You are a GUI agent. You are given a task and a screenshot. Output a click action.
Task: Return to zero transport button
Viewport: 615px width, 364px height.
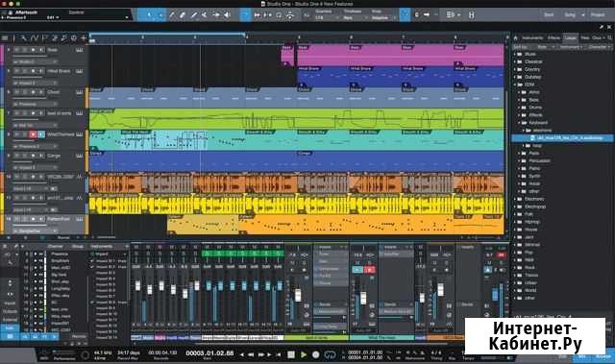click(x=278, y=354)
